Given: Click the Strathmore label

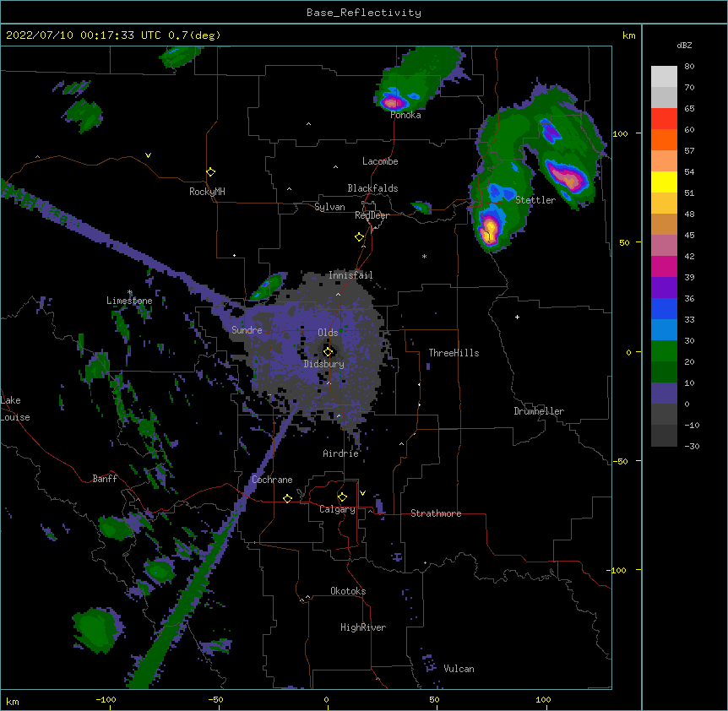Looking at the screenshot, I should 436,513.
